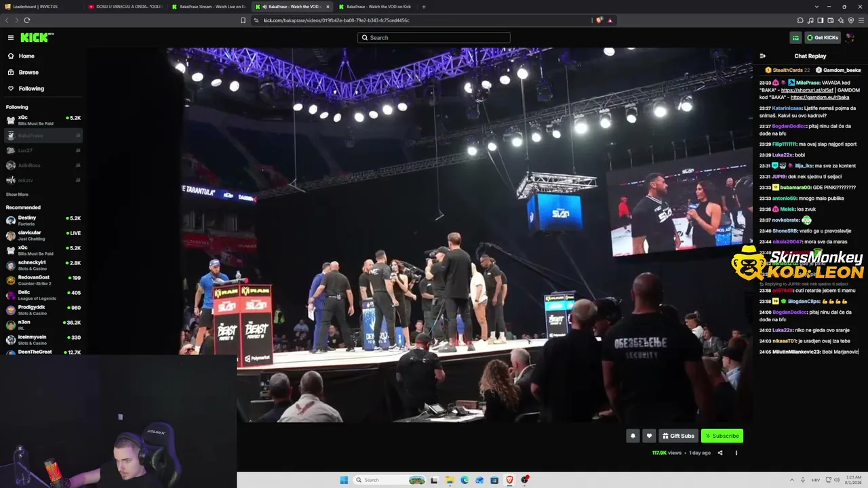The image size is (868, 488).
Task: Open a new browser tab
Action: 424,7
